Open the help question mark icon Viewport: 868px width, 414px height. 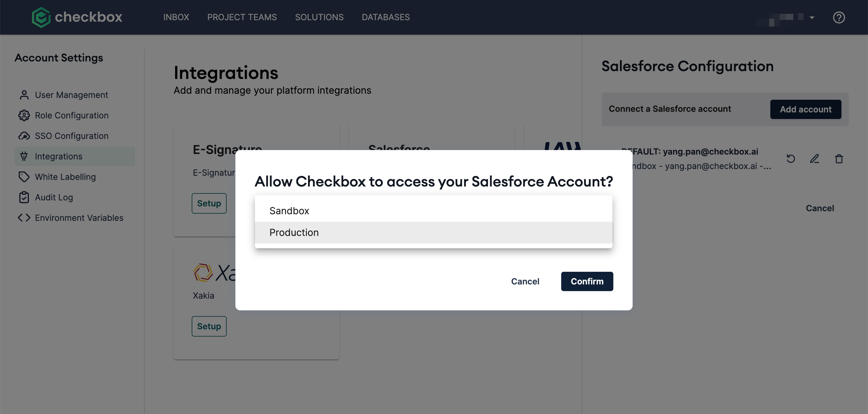[839, 17]
